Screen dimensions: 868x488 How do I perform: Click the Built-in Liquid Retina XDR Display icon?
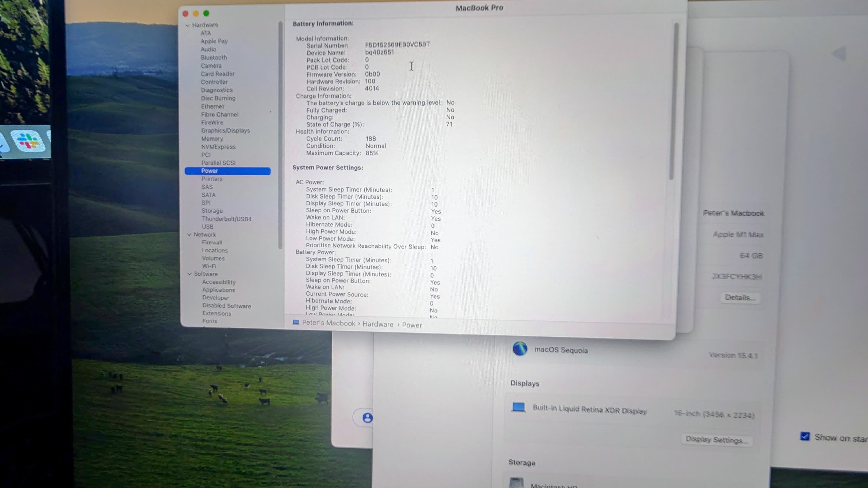(x=518, y=407)
